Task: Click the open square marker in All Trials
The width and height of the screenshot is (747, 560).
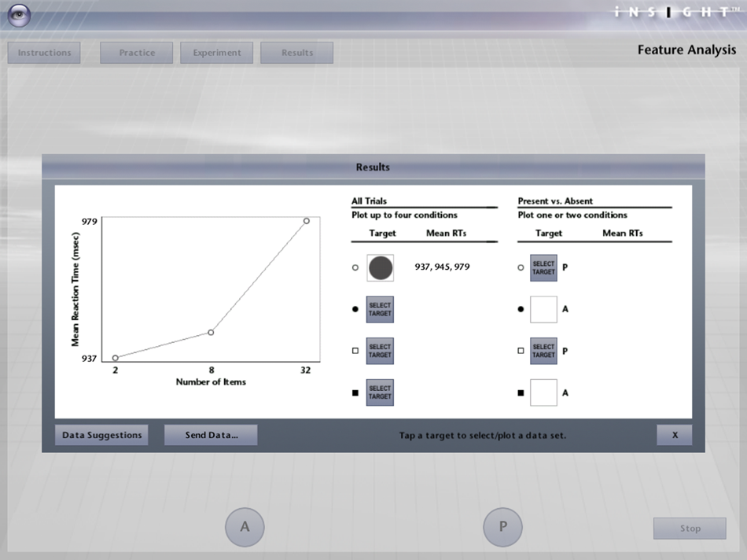Action: (355, 351)
